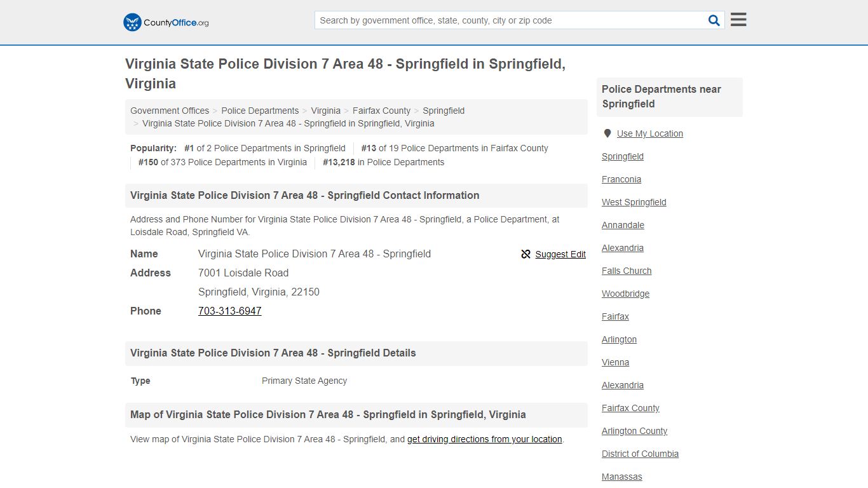
Task: Click the name value next to Name label
Action: tap(315, 254)
